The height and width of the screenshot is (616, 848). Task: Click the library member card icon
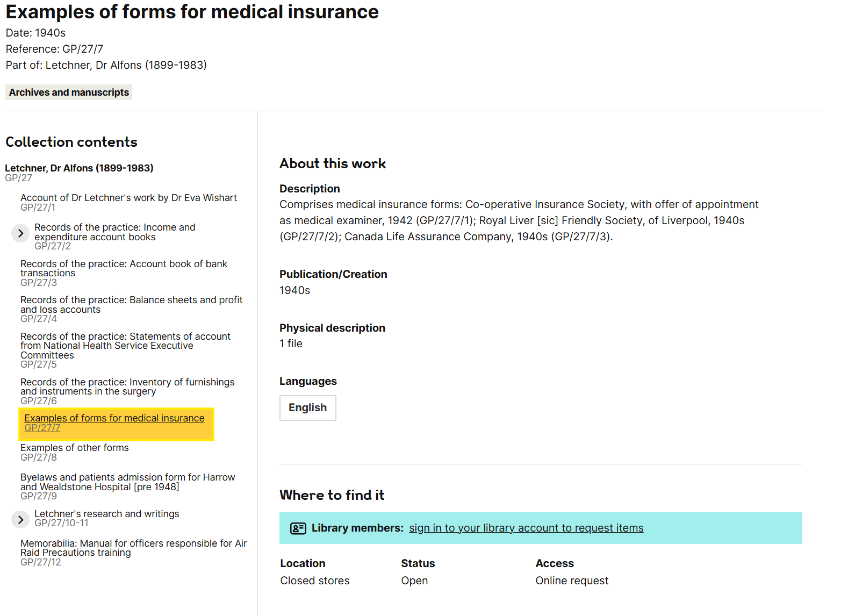[298, 528]
